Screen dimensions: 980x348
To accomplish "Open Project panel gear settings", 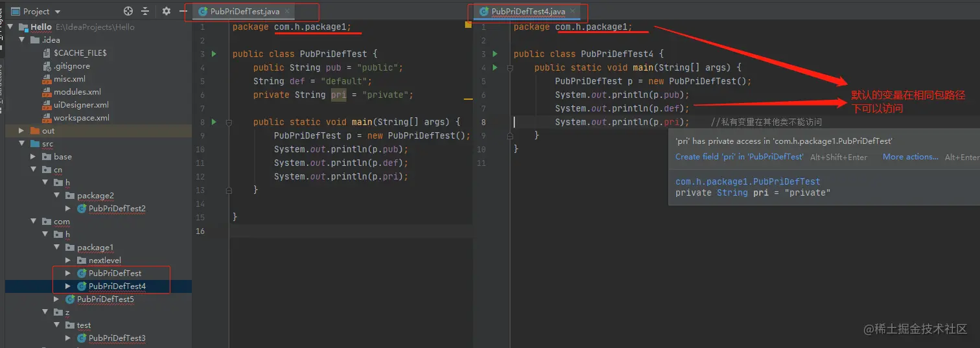I will [167, 11].
